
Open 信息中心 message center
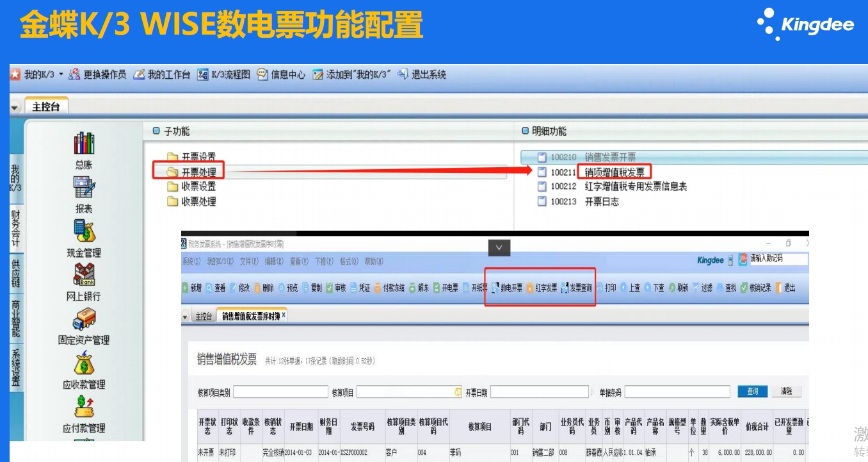[281, 74]
